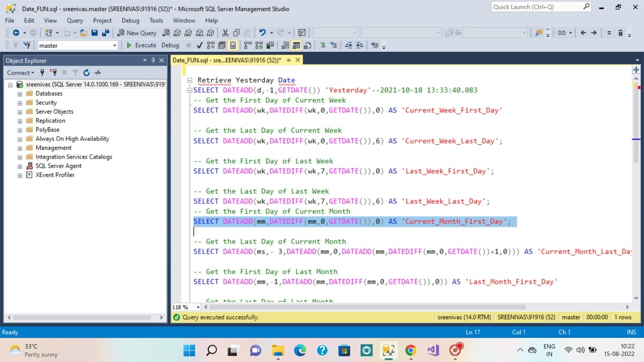Viewport: 644px width, 362px height.
Task: Expand the Security folder
Action: [20, 103]
